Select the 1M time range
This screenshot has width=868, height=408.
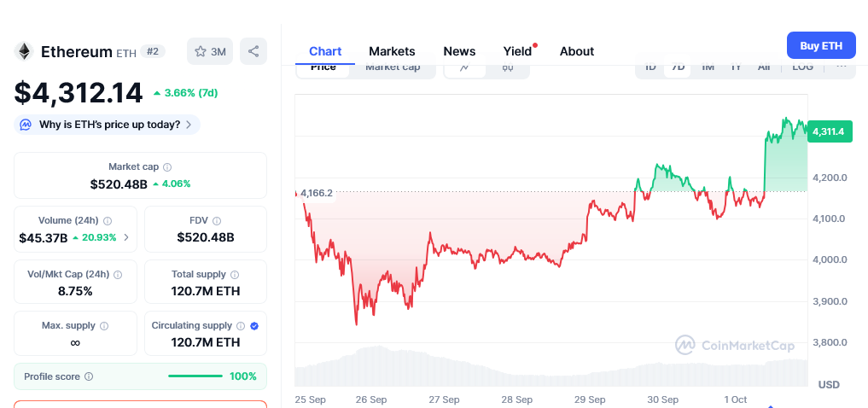coord(708,68)
